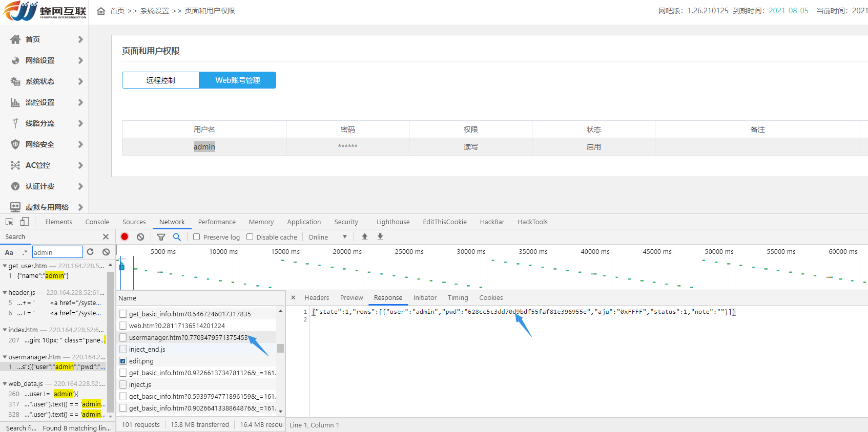
Task: Click the admin search input field
Action: click(x=57, y=252)
